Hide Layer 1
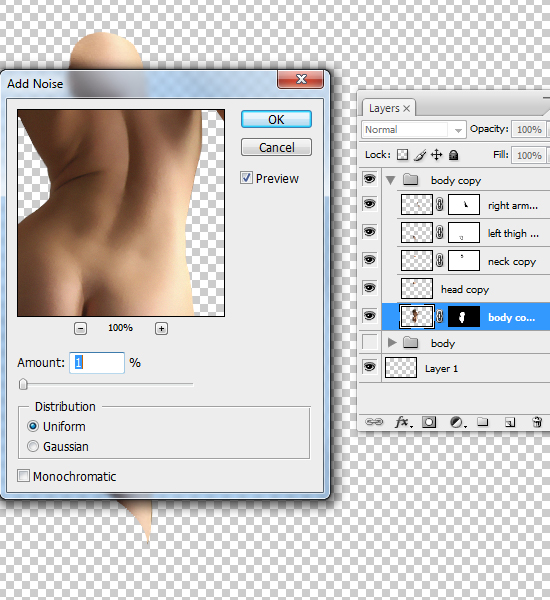The height and width of the screenshot is (600, 550). coord(369,367)
